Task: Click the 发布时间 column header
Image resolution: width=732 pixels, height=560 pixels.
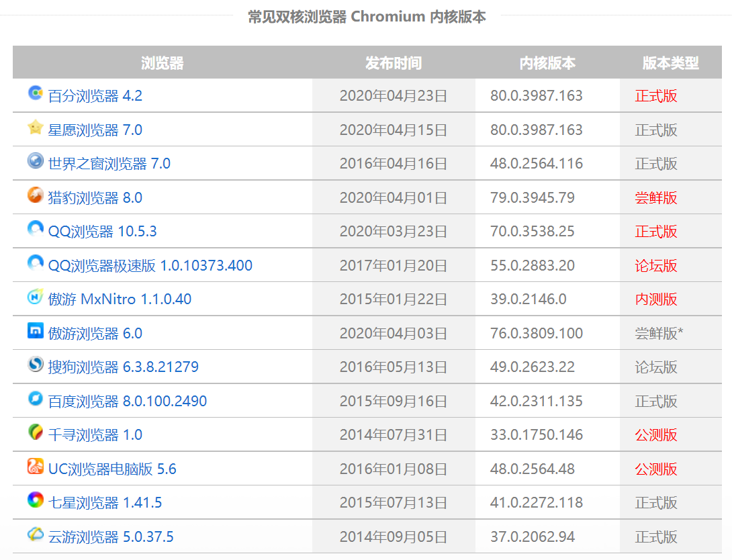Action: pyautogui.click(x=394, y=63)
